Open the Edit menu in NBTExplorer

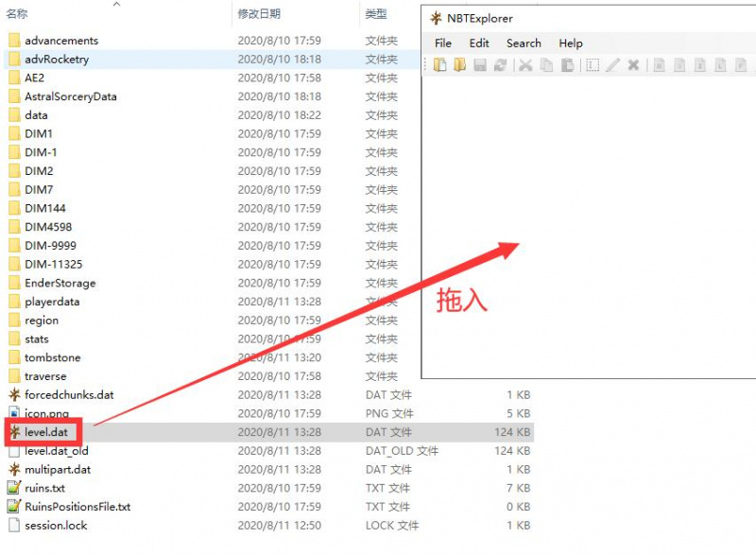(479, 43)
